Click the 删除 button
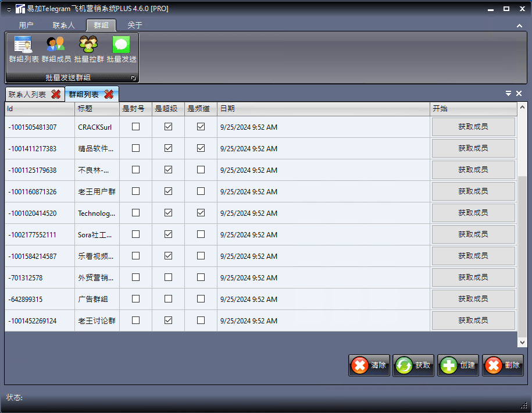This screenshot has height=413, width=532. tap(503, 365)
